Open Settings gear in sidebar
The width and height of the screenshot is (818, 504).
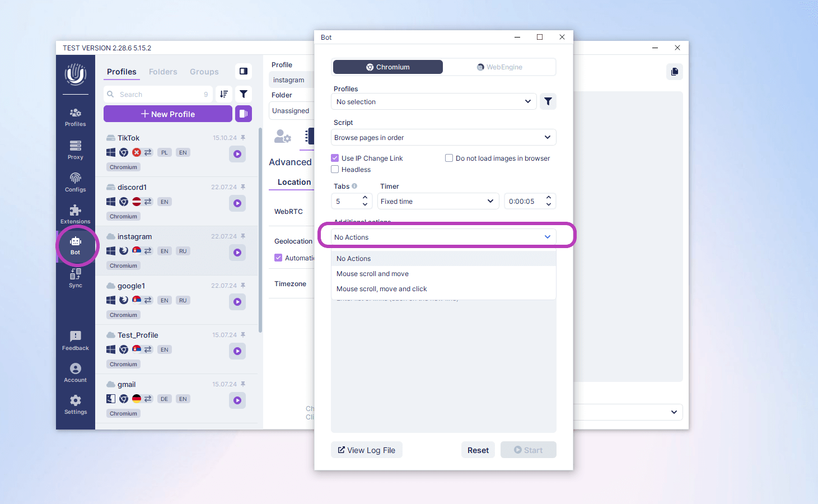(75, 404)
